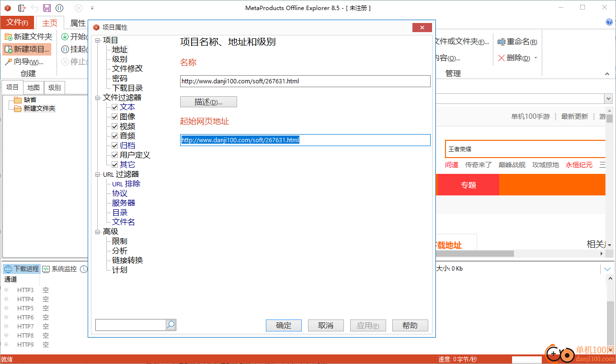Open the 文件 file menu
Image resolution: width=616 pixels, height=364 pixels.
tap(17, 23)
